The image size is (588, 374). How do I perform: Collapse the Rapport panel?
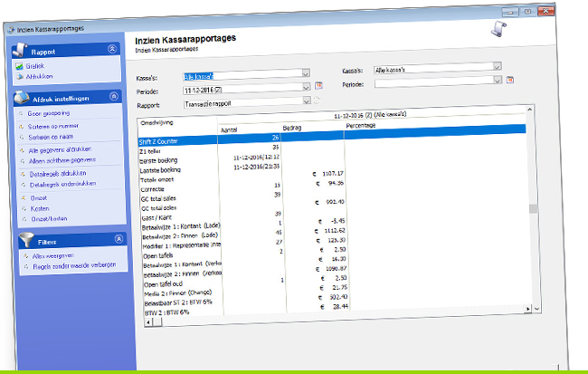tap(111, 51)
